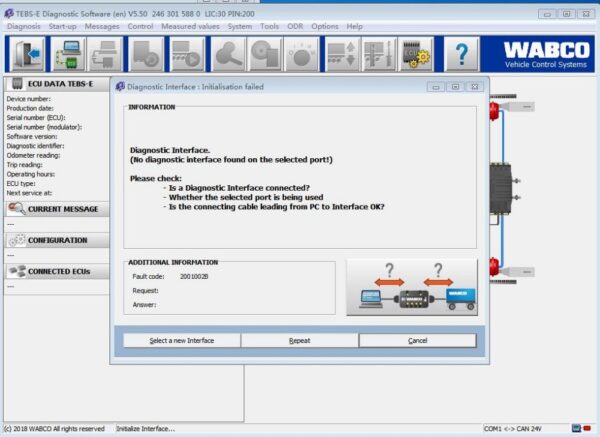
Task: Click the axle with slider toolbar icon
Action: coord(379,54)
